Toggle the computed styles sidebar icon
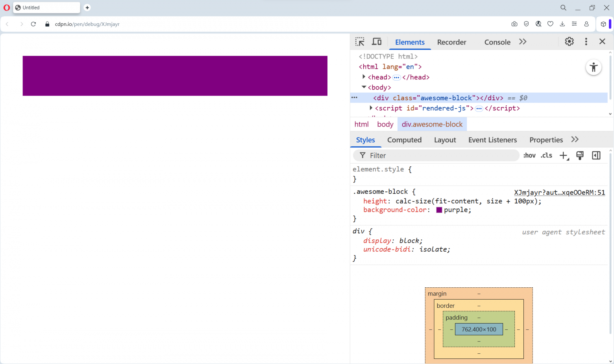The image size is (614, 364). coord(596,155)
